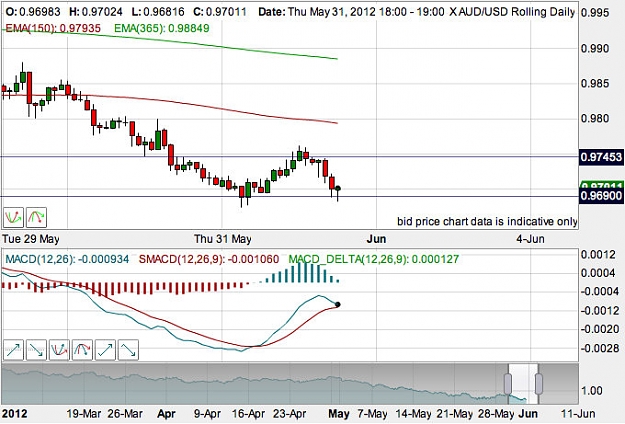Click the 0.96900 horizontal level label

601,196
